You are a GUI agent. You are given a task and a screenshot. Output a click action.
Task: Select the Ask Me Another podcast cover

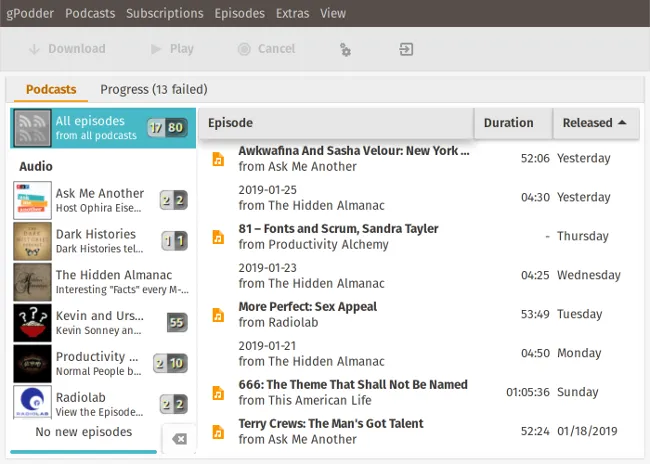[x=32, y=201]
